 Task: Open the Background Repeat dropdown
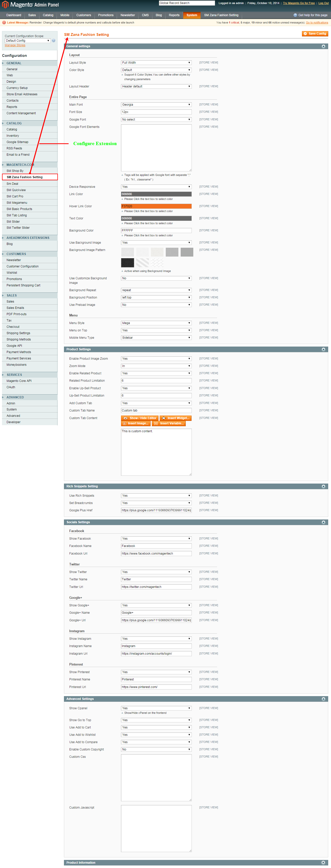click(x=156, y=290)
